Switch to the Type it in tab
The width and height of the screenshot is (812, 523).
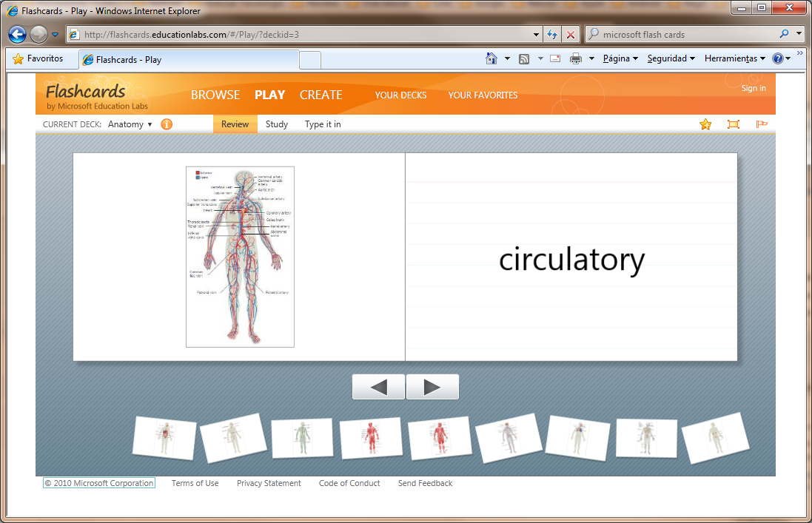click(323, 124)
